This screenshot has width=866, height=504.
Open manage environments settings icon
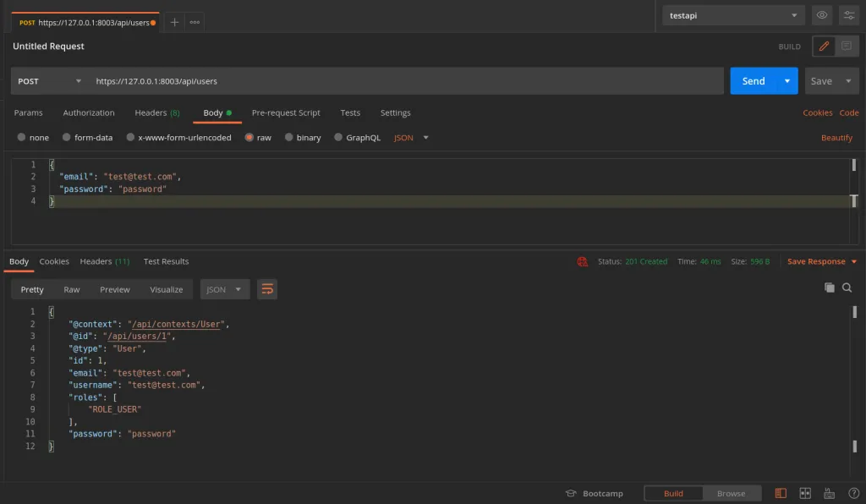tap(848, 15)
